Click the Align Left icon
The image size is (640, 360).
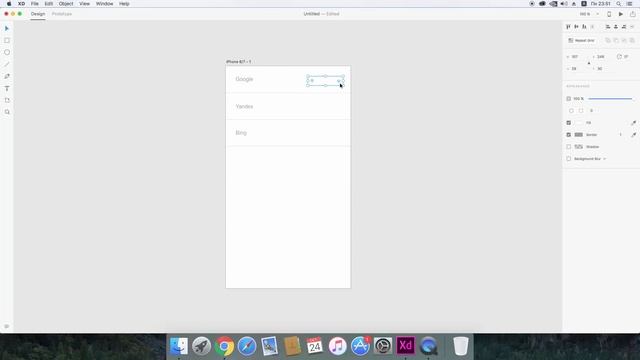[x=608, y=27]
